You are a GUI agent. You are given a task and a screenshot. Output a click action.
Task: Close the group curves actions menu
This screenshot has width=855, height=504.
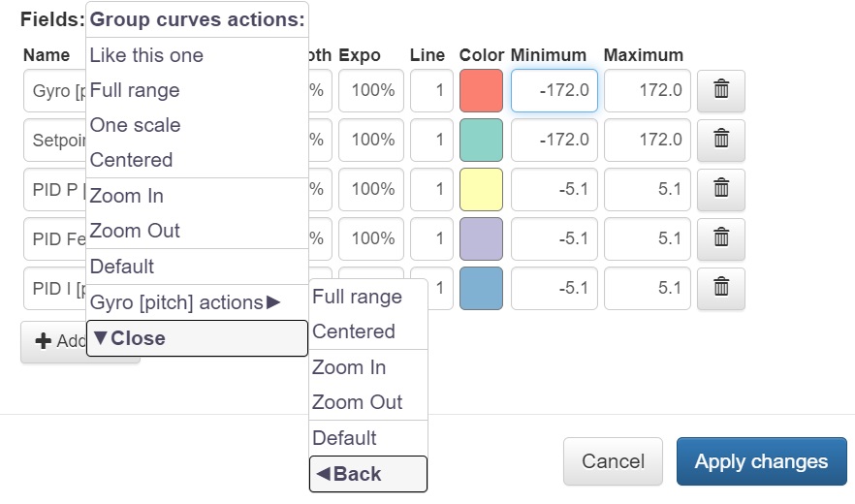pyautogui.click(x=197, y=338)
